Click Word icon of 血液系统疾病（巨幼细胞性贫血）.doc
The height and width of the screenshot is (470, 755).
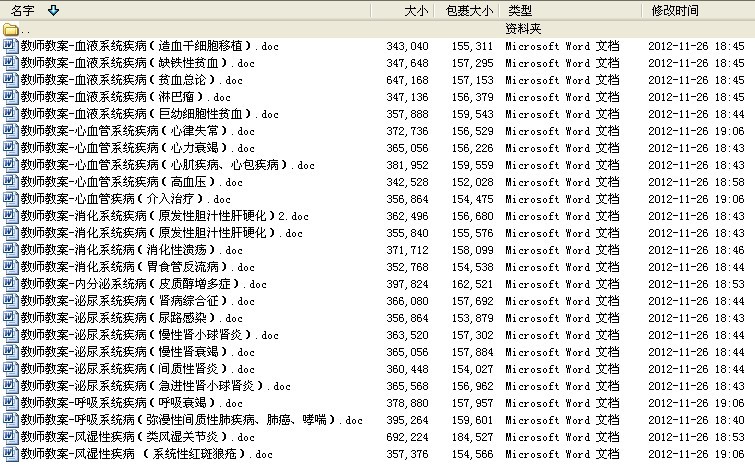click(11, 114)
